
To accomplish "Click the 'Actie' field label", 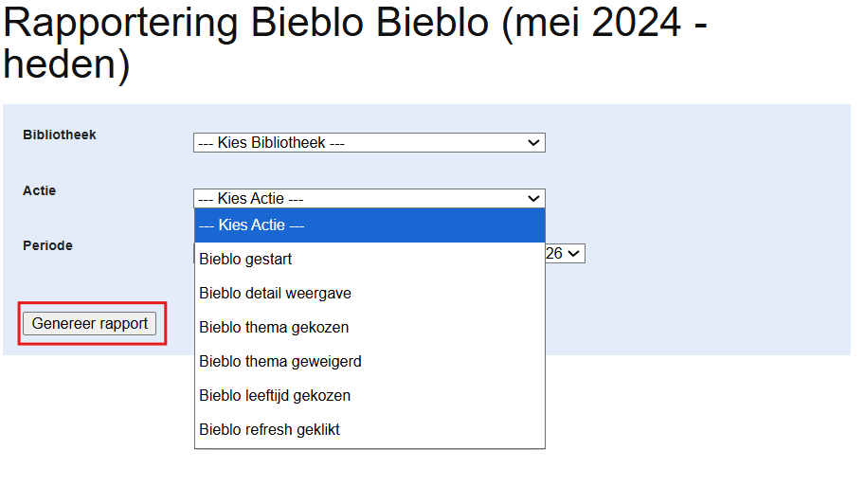I will [40, 190].
